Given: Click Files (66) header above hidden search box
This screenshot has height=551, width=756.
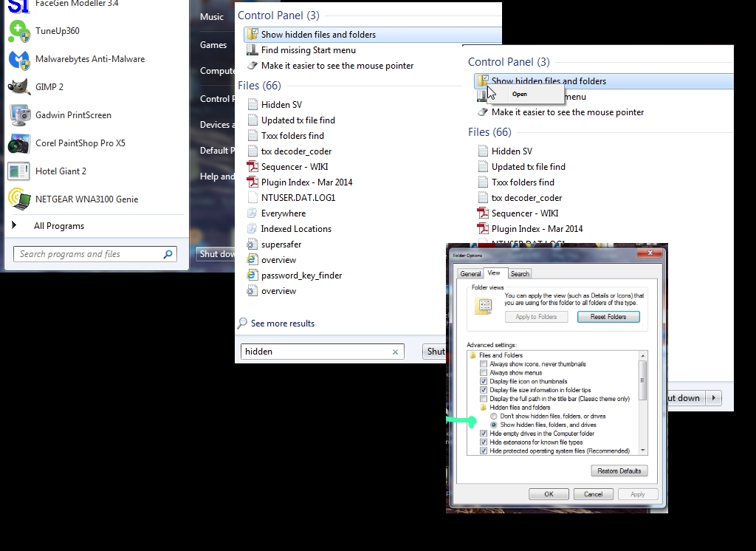Looking at the screenshot, I should coord(259,86).
